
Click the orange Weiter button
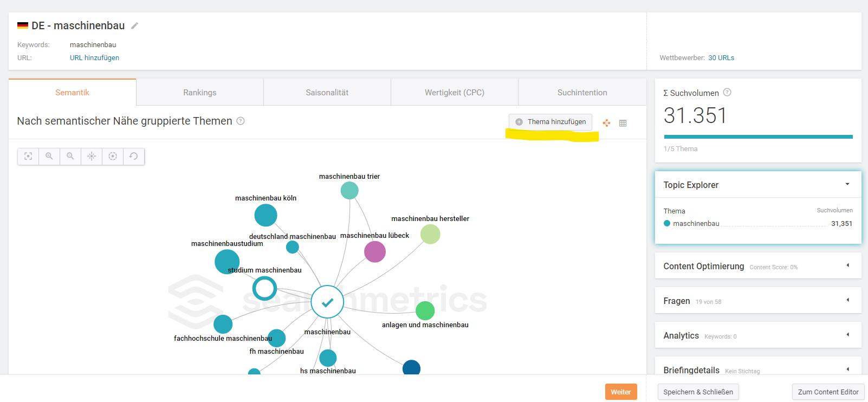(x=621, y=392)
